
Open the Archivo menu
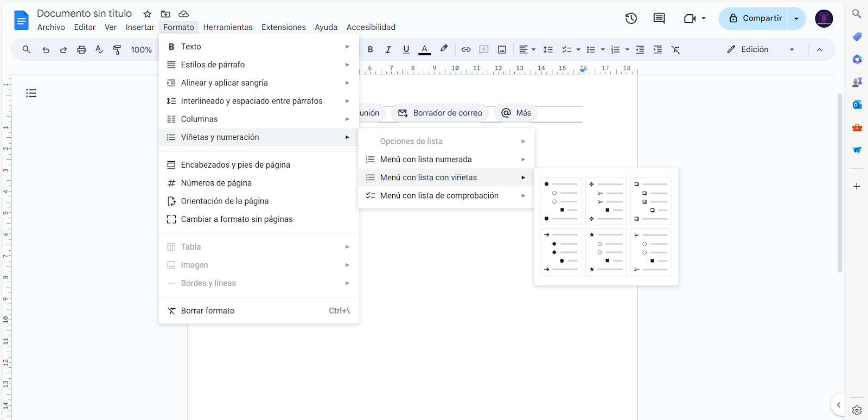[x=51, y=27]
